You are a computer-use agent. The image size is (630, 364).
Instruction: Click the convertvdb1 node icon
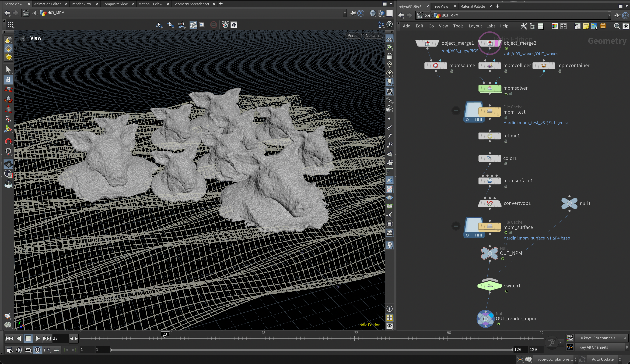[x=489, y=203]
